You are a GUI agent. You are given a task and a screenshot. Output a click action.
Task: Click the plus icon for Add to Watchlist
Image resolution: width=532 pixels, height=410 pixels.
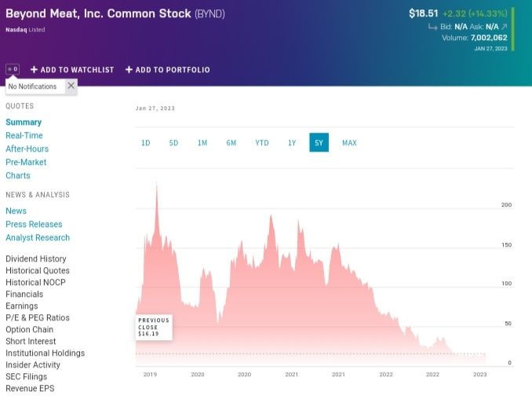tap(34, 70)
